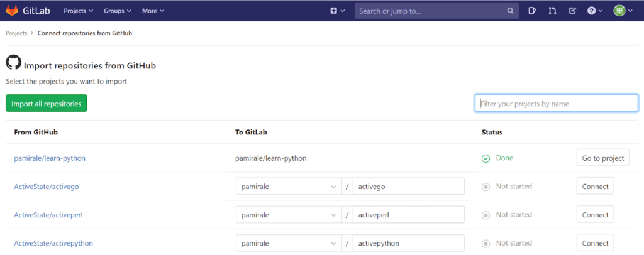Click Connect for ActiveState/activeperl
The image size is (644, 255).
pos(595,214)
